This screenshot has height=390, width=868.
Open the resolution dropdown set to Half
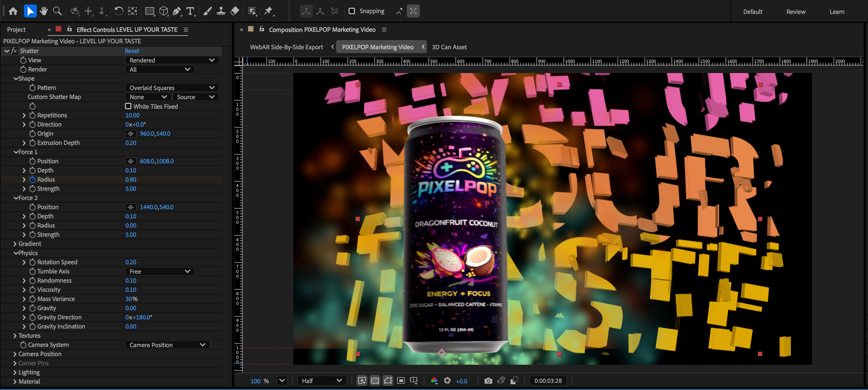coord(322,381)
